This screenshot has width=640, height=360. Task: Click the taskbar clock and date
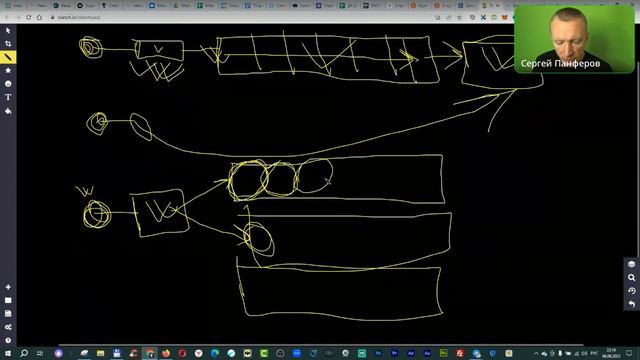point(611,353)
